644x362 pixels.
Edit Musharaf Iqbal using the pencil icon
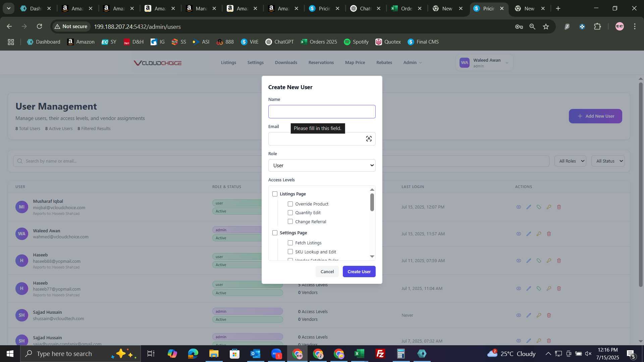pos(529,207)
